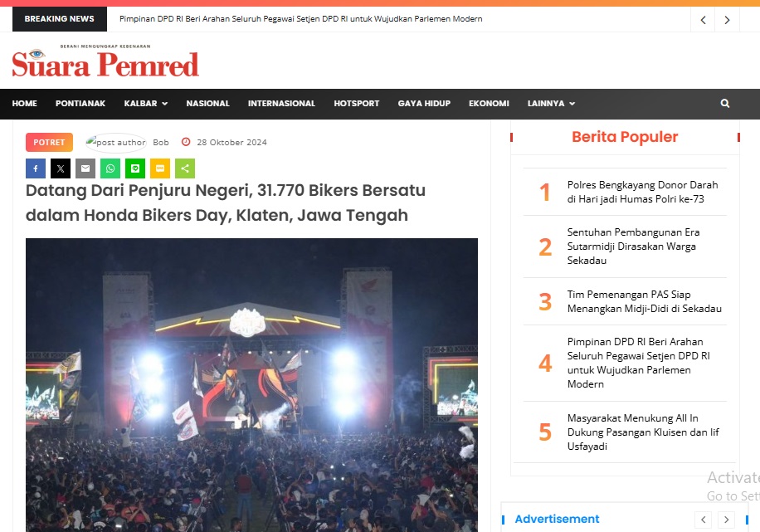Click rank number 3 in Berita Populer
This screenshot has width=760, height=532.
(545, 301)
